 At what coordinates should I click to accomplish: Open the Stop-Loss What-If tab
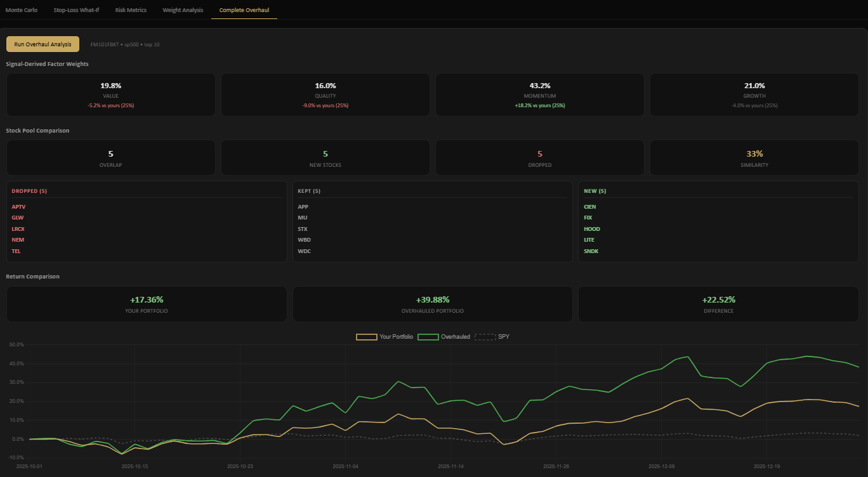pyautogui.click(x=76, y=10)
